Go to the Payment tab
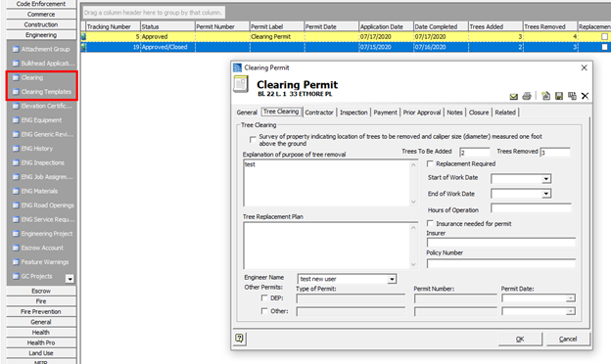This screenshot has height=364, width=611. 385,113
